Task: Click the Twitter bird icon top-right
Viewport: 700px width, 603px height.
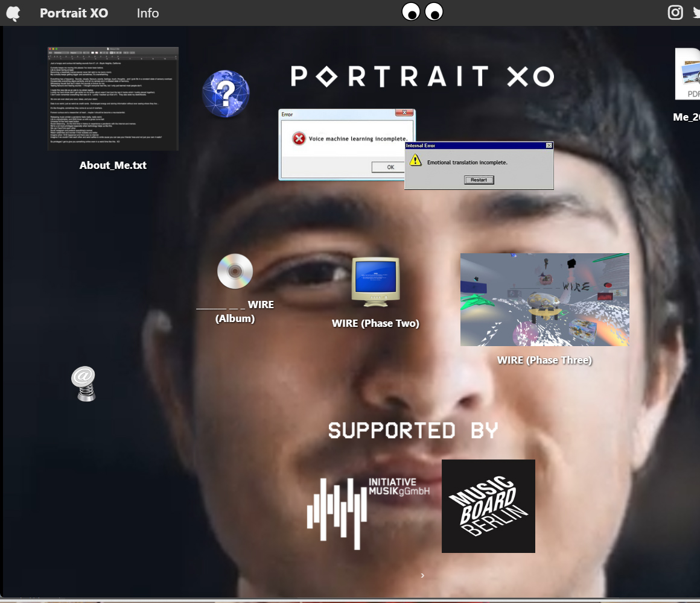Action: click(x=696, y=12)
